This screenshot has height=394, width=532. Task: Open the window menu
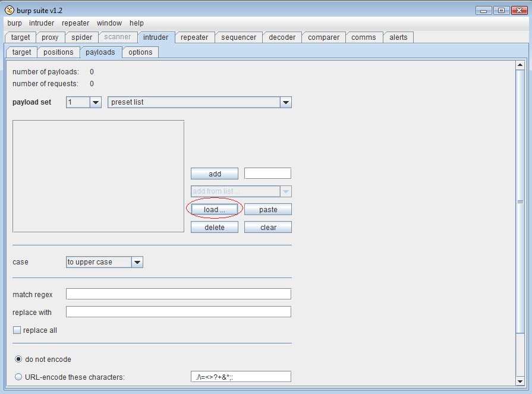109,23
